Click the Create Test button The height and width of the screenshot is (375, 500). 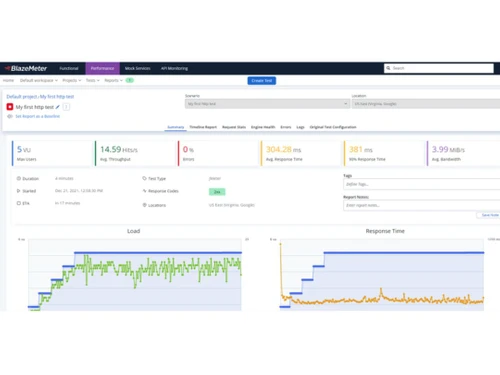(262, 81)
